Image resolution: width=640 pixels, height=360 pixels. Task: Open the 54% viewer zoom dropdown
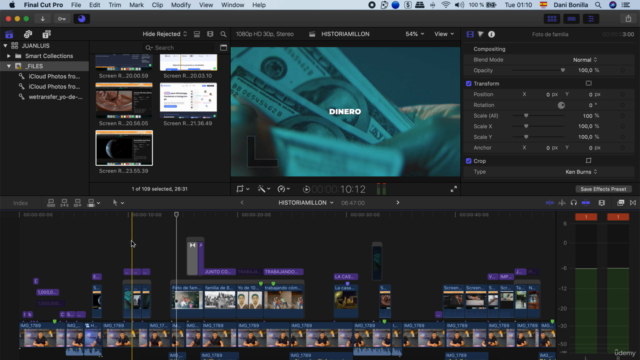point(415,34)
